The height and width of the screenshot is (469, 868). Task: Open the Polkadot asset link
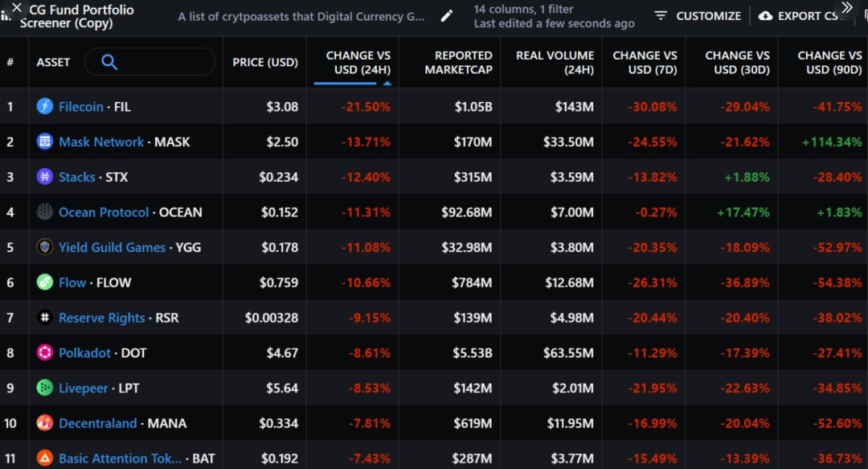click(84, 353)
